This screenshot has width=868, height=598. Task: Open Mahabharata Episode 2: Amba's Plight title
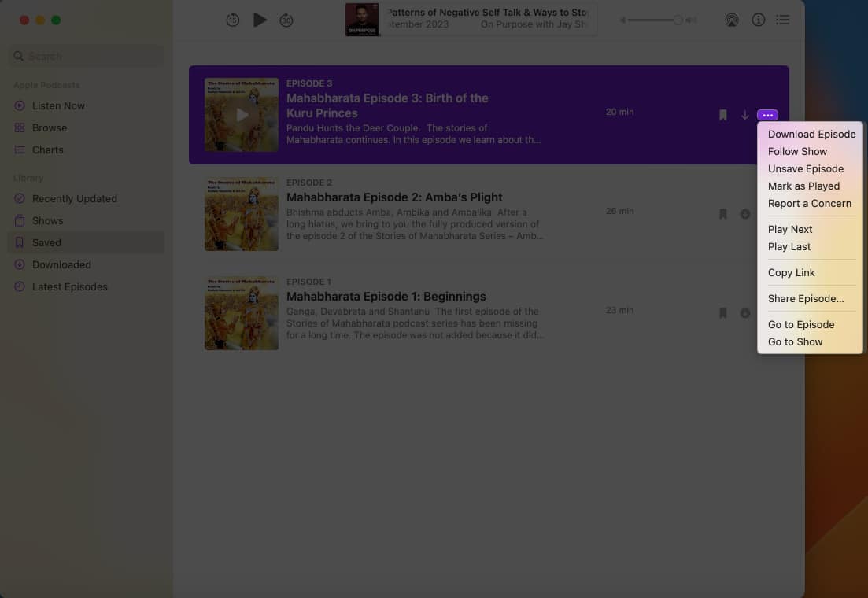pos(394,197)
